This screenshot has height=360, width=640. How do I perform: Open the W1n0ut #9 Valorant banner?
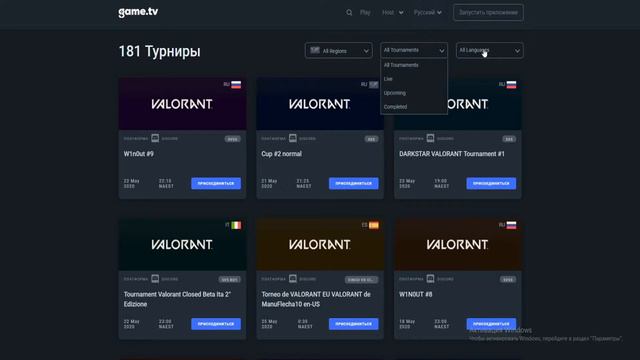pos(182,104)
